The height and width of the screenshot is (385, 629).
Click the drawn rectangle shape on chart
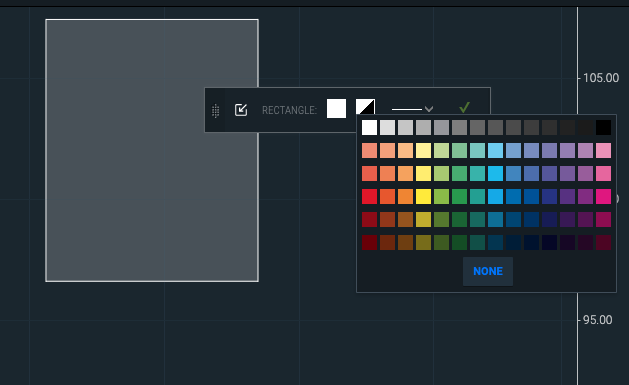pos(152,150)
